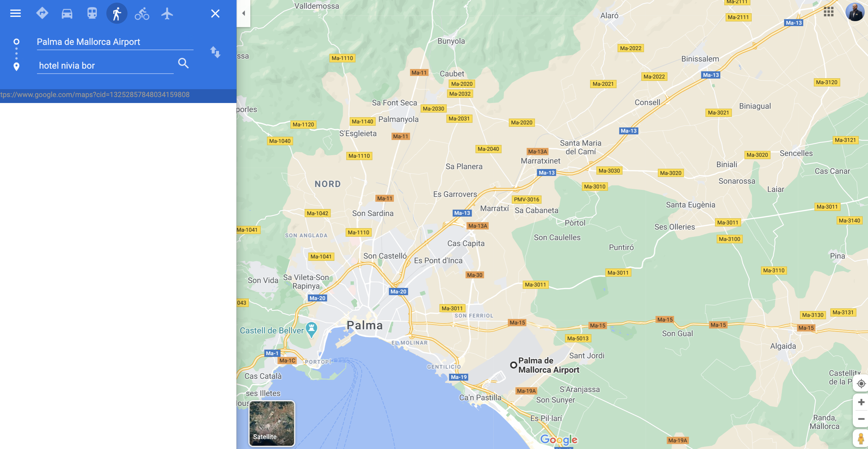The height and width of the screenshot is (449, 868).
Task: Click the Sant Jordi label
Action: (x=587, y=356)
